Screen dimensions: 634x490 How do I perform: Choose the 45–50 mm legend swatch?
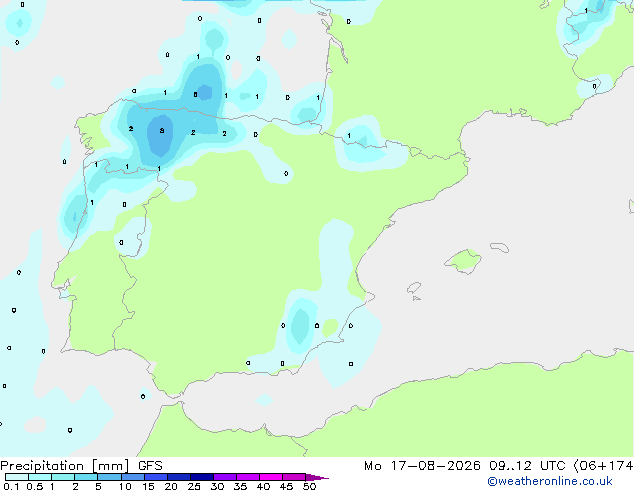(x=294, y=477)
